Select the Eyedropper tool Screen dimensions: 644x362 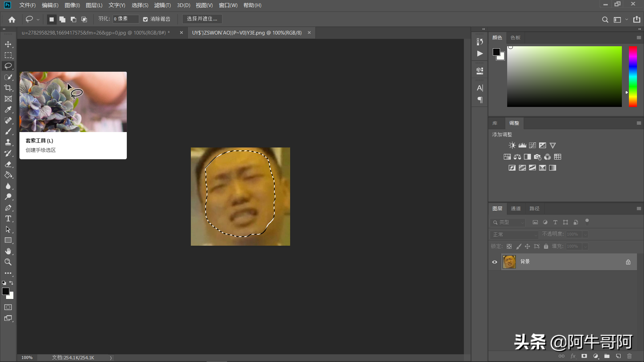tap(8, 110)
